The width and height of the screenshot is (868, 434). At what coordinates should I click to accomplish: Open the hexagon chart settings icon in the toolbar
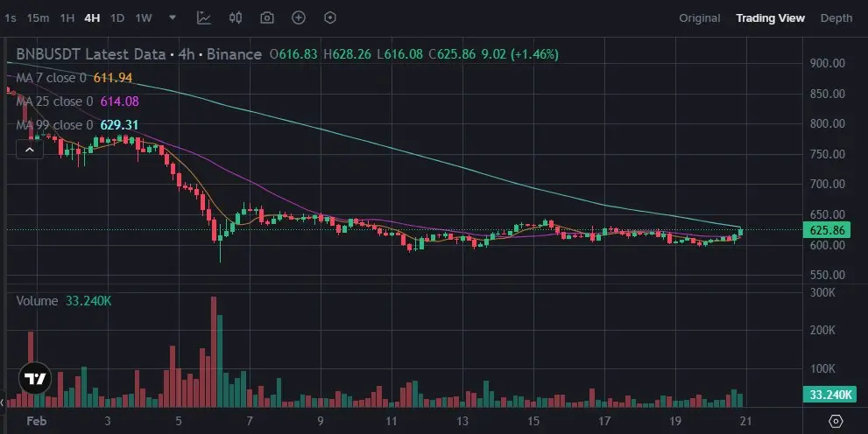[x=330, y=17]
